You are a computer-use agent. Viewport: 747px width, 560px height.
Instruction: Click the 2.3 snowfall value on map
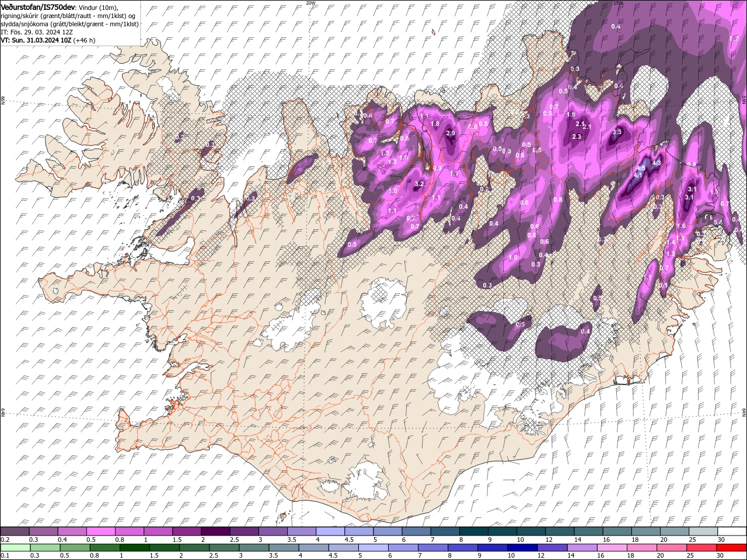click(577, 136)
